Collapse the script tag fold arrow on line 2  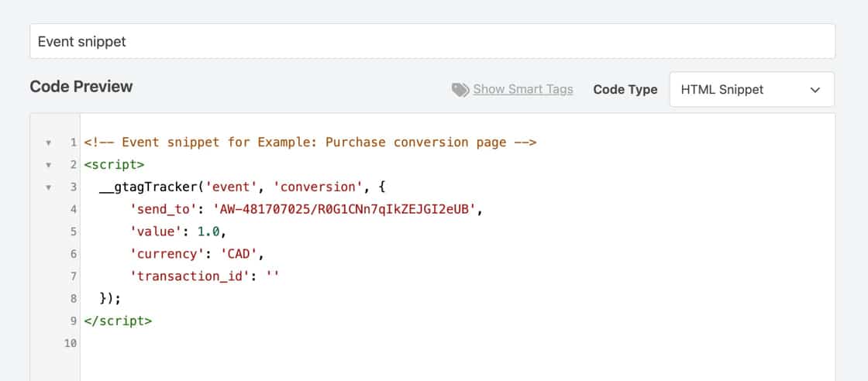pyautogui.click(x=48, y=165)
